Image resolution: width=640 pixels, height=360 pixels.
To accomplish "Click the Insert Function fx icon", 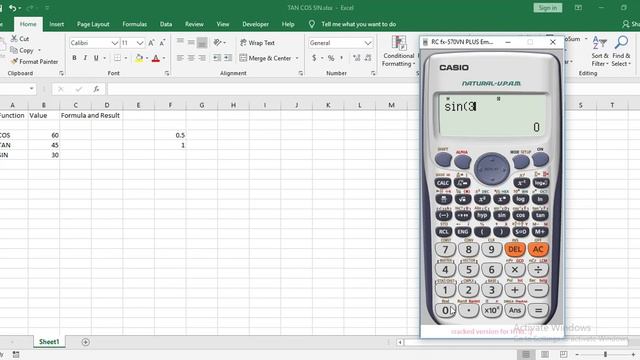I will [x=96, y=89].
